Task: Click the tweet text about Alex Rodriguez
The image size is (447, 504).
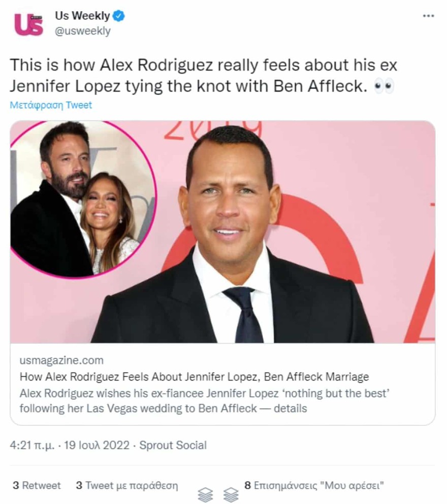Action: coord(203,76)
